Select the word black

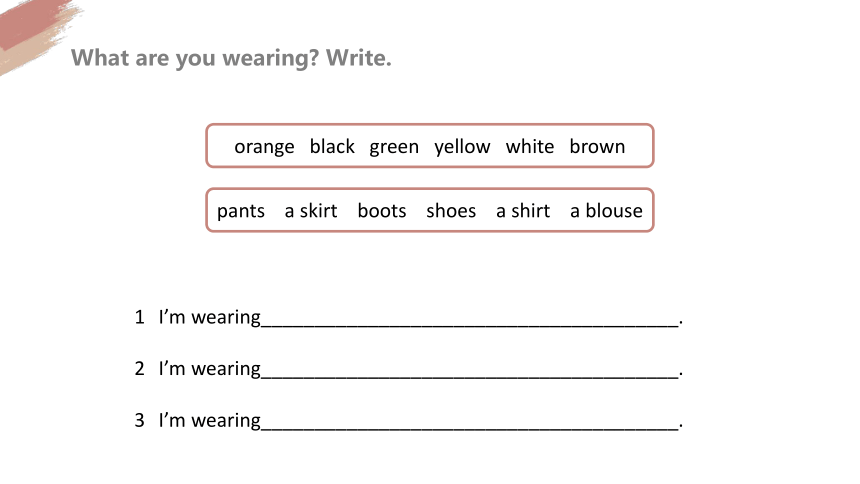click(x=332, y=146)
